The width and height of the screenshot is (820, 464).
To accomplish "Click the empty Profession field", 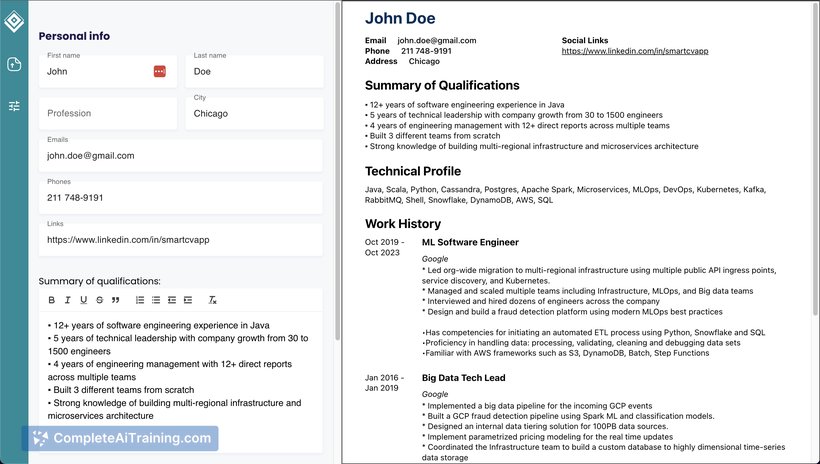I will (x=108, y=113).
